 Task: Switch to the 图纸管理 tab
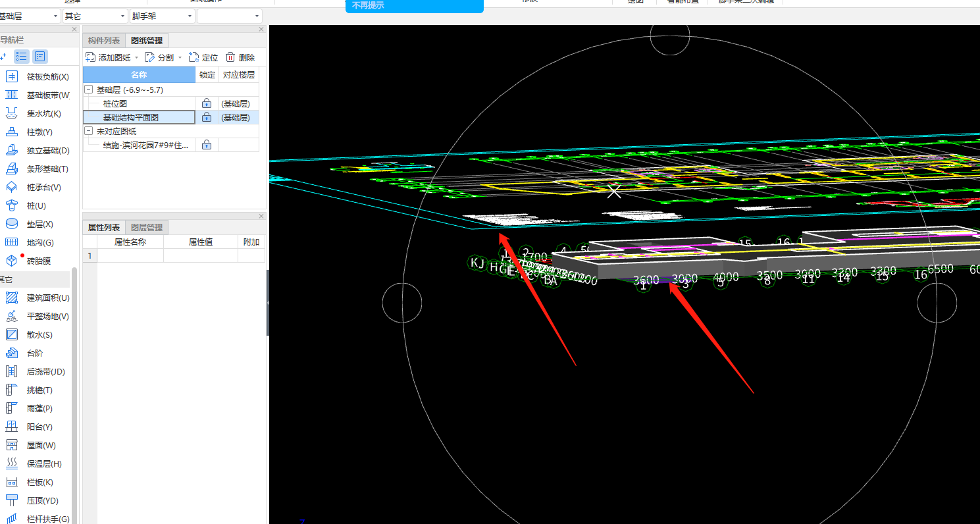[x=147, y=41]
